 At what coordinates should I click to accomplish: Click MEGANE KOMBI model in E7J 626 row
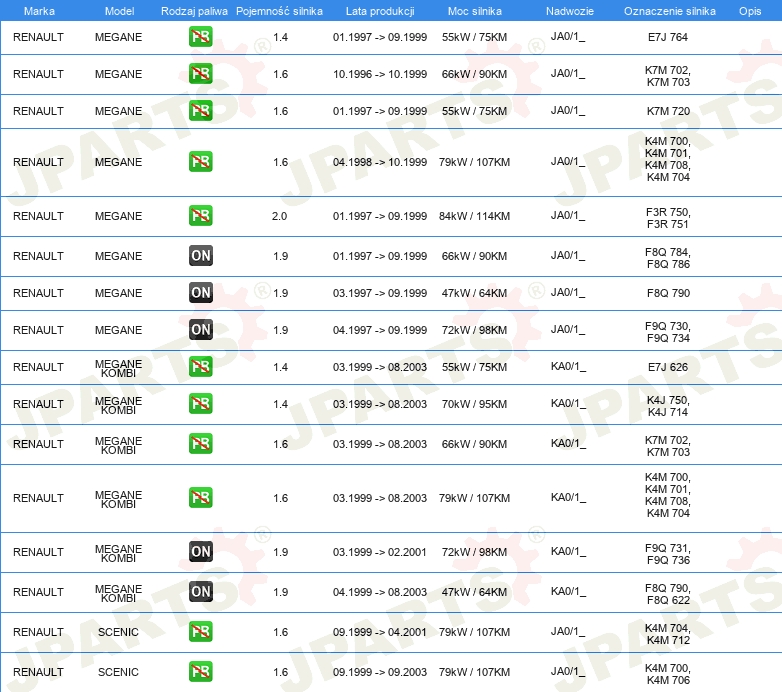[118, 368]
